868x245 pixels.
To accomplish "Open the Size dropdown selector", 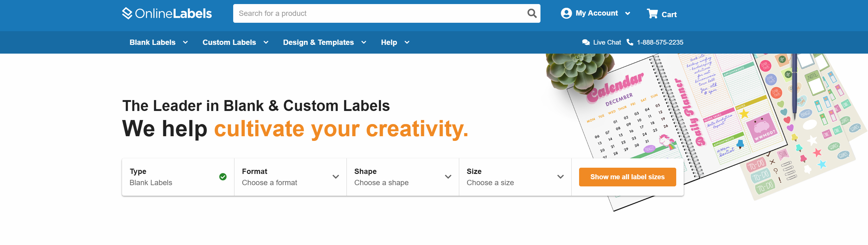I will coord(515,177).
